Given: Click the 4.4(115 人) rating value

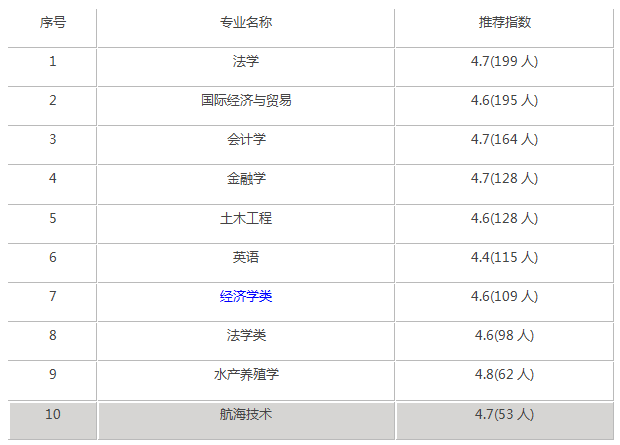Looking at the screenshot, I should tap(504, 257).
